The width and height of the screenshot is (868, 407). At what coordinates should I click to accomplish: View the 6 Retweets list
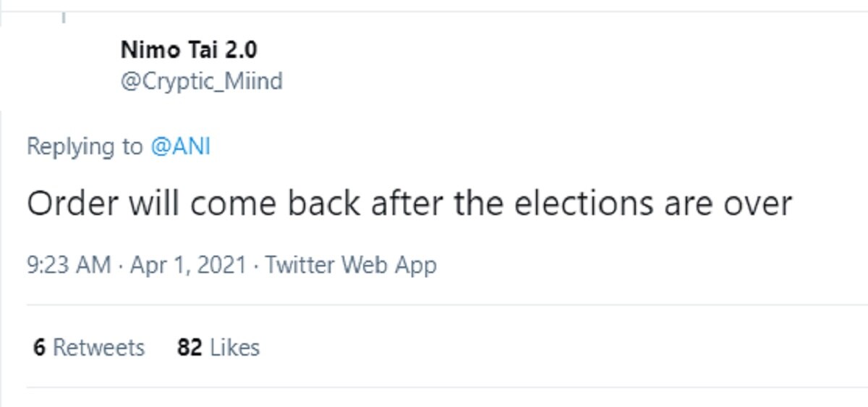pyautogui.click(x=89, y=348)
